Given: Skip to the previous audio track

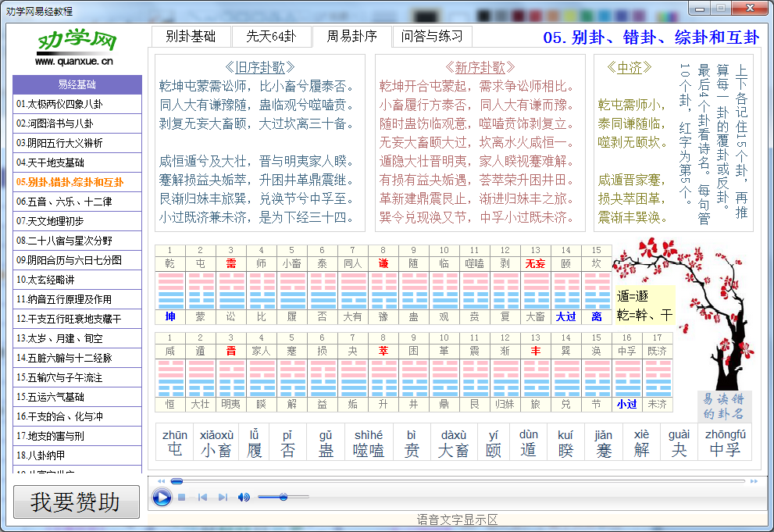Looking at the screenshot, I should [202, 497].
